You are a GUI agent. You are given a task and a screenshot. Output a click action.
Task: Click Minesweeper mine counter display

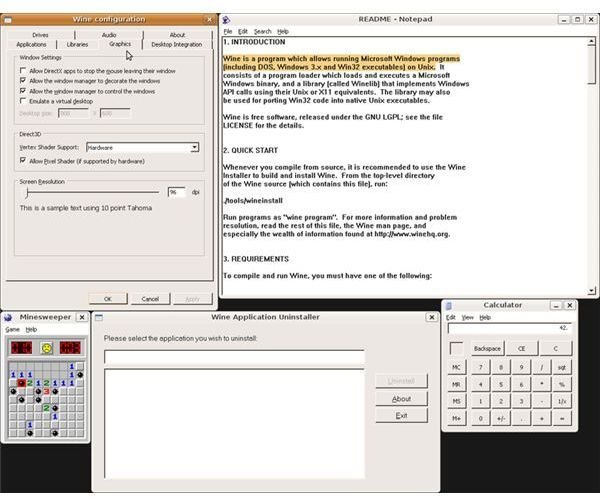(21, 348)
